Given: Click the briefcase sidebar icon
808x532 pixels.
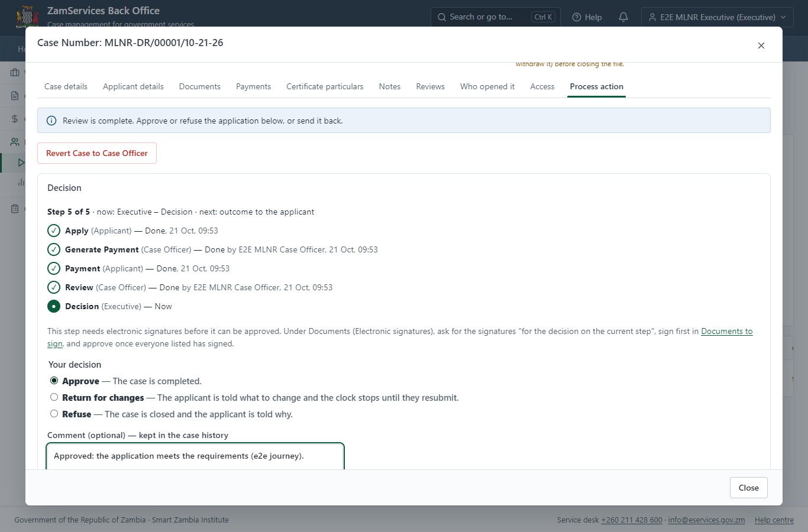Looking at the screenshot, I should [x=15, y=73].
